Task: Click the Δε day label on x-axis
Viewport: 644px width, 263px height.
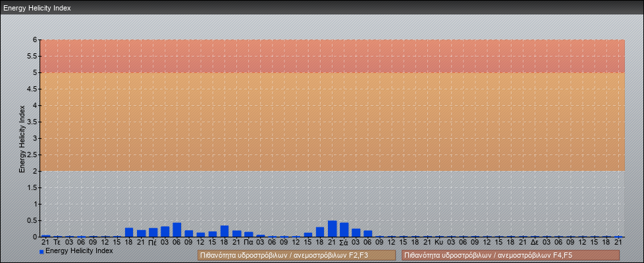Action: (535, 242)
